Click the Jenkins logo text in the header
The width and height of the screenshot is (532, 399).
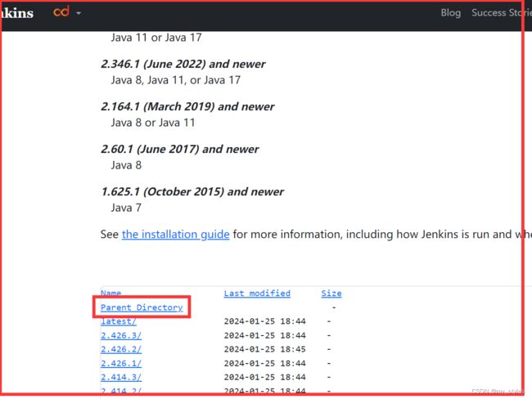(x=17, y=13)
